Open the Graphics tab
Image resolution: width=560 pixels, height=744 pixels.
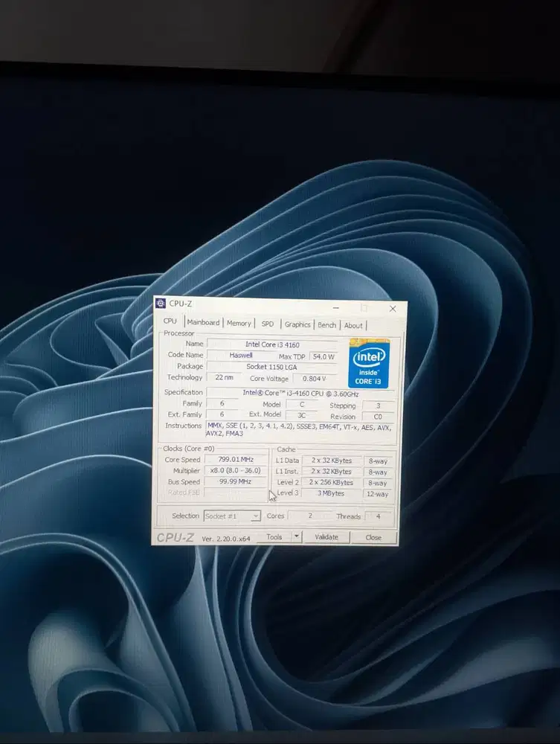click(297, 324)
